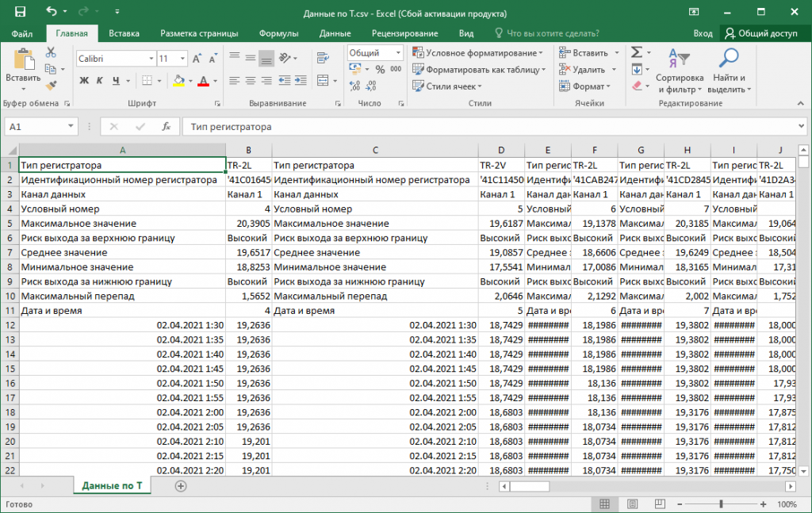Open the Файл tab

[x=22, y=33]
